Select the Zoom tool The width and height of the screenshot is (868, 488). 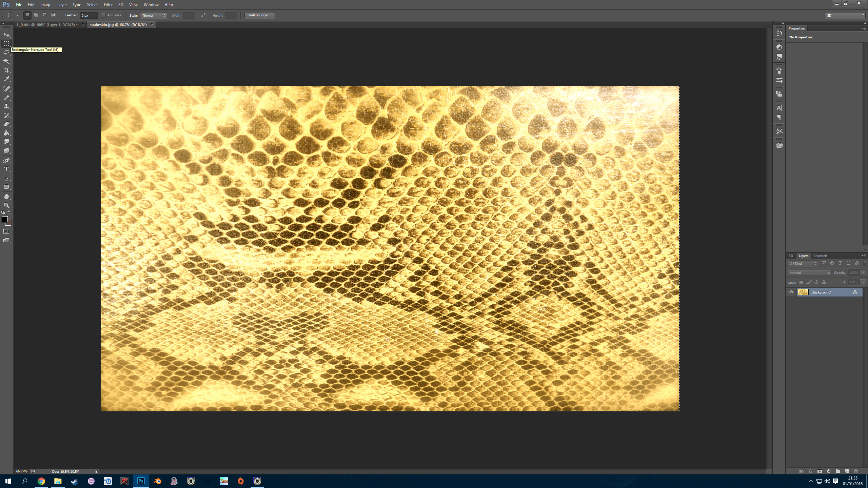click(x=6, y=205)
